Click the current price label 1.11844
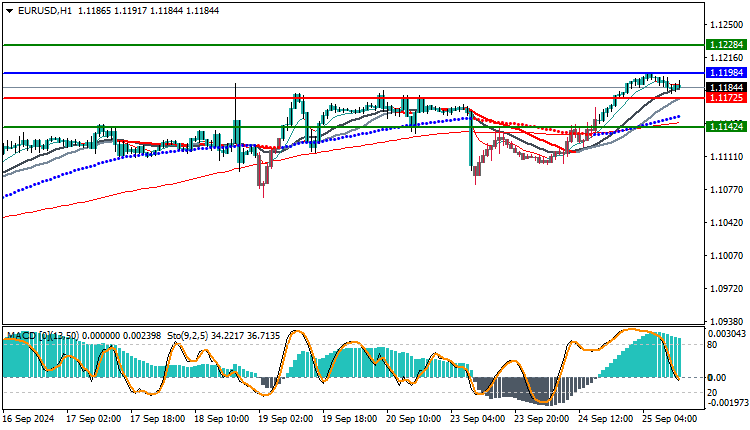This screenshot has width=750, height=430. 727,88
